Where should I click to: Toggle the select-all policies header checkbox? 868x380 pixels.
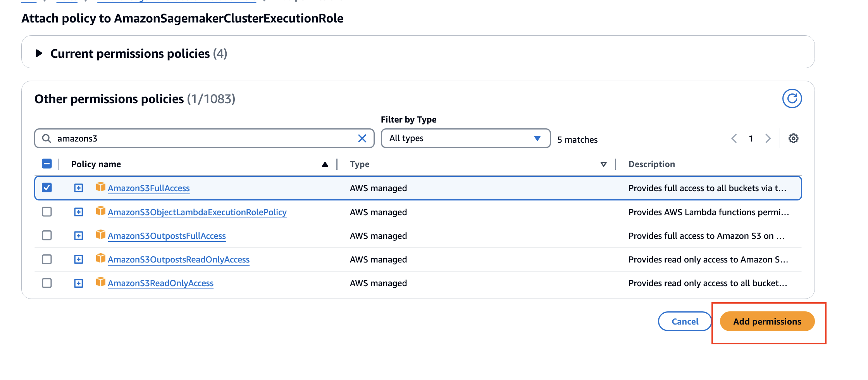pyautogui.click(x=47, y=164)
